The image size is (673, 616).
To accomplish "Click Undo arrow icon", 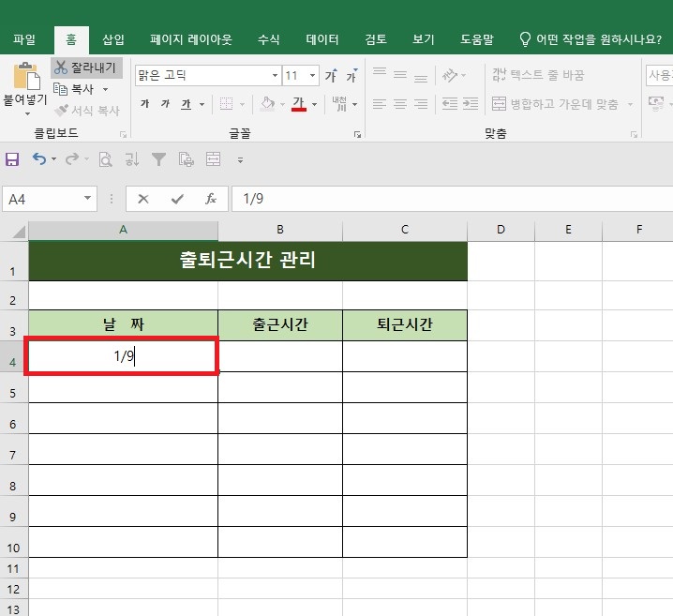I will click(x=39, y=159).
